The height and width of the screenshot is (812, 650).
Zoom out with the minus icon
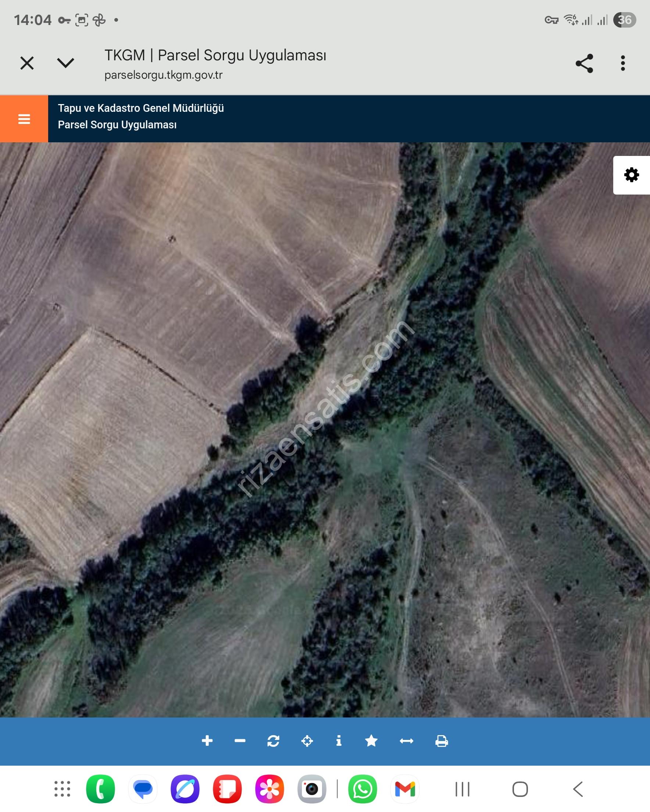coord(240,740)
